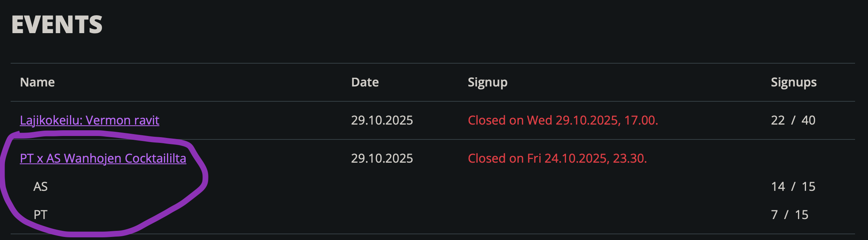The width and height of the screenshot is (868, 240).
Task: Select the date of Wanhojen Cocktaililta event
Action: click(x=382, y=158)
